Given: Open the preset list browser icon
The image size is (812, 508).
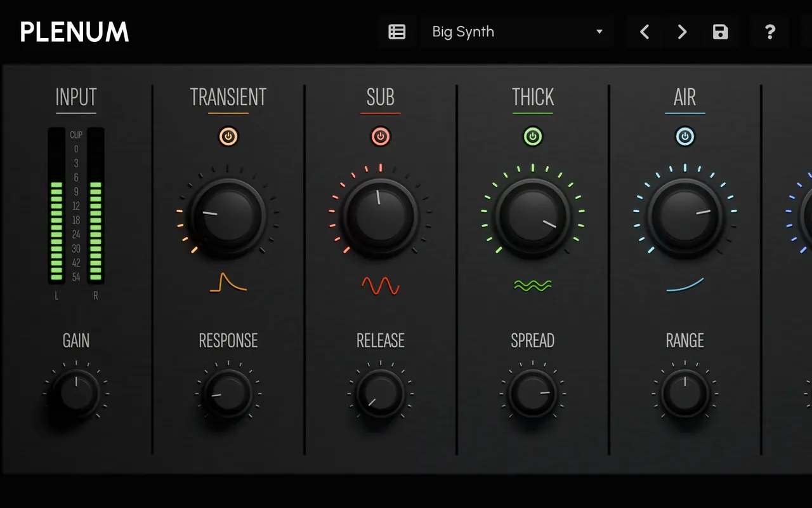Looking at the screenshot, I should [x=397, y=32].
